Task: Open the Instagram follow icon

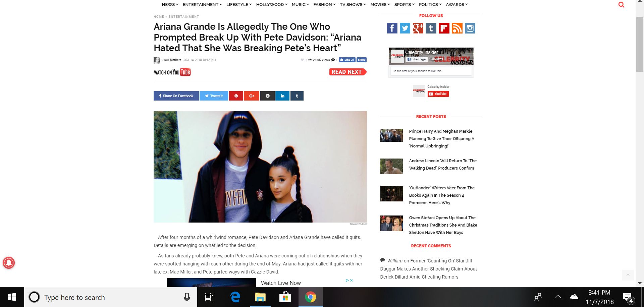Action: coord(470,28)
